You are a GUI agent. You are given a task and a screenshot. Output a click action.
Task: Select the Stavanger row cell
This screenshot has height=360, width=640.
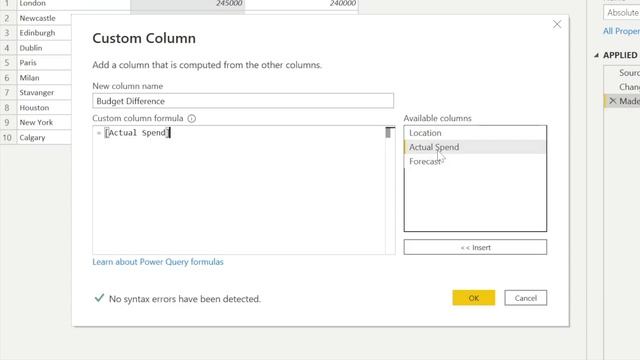coord(43,93)
